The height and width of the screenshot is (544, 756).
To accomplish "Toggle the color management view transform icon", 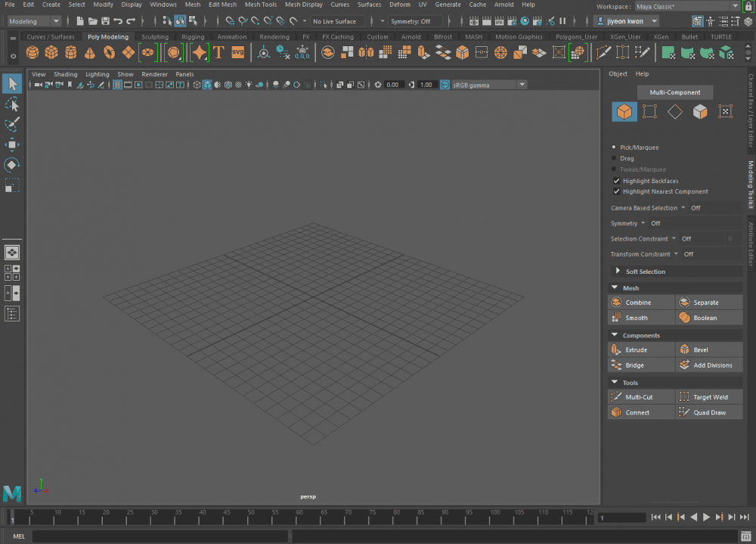I will point(445,85).
